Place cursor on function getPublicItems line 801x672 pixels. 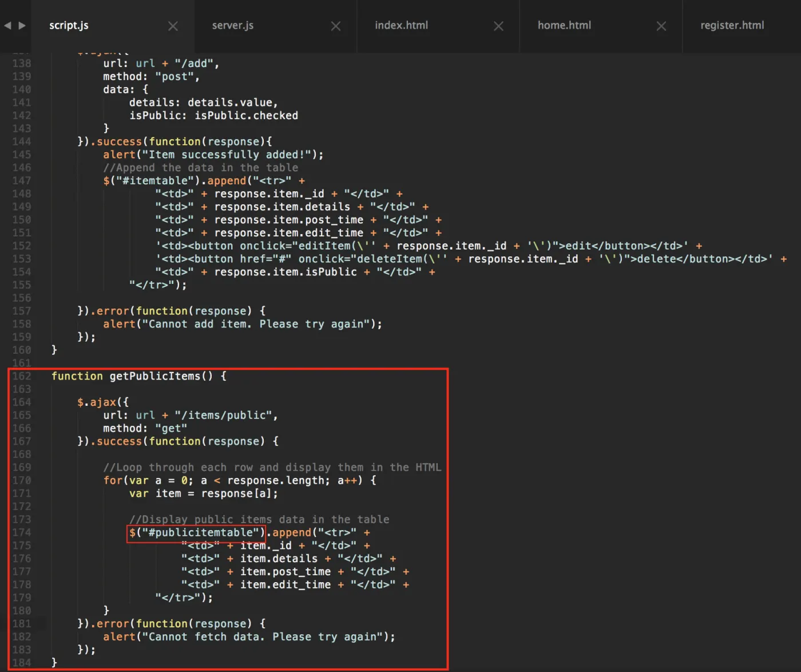coord(139,376)
